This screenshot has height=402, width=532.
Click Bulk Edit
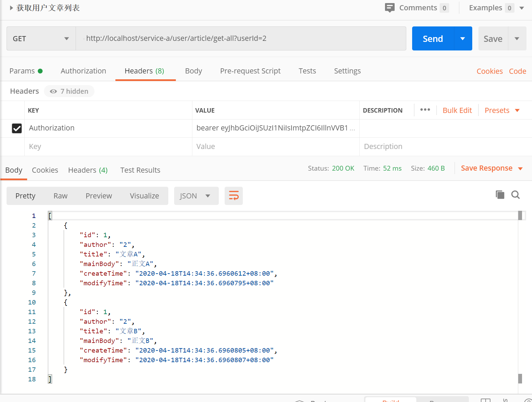[x=457, y=110]
